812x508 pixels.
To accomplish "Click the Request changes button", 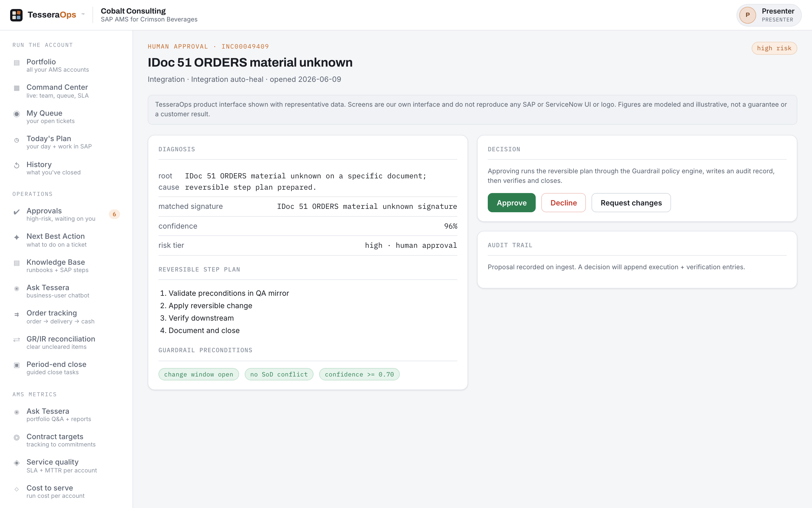I will coord(631,203).
